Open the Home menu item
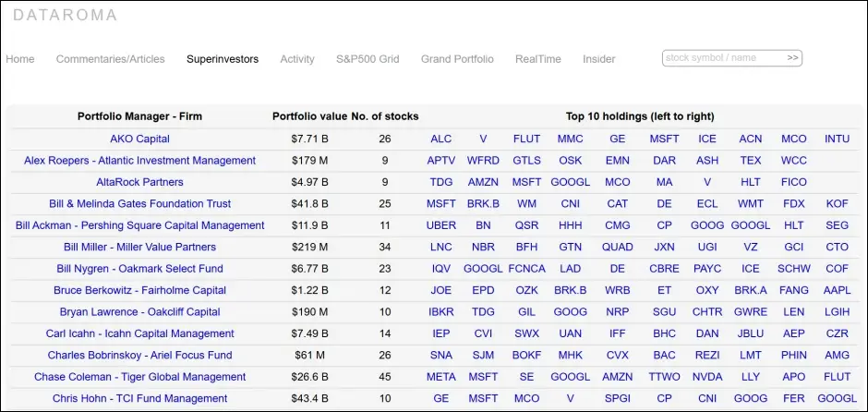The width and height of the screenshot is (868, 412). [20, 59]
